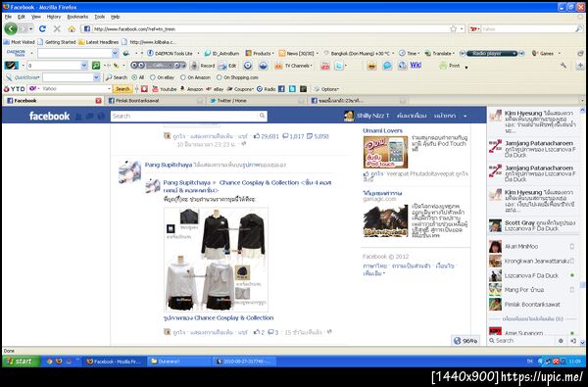The width and height of the screenshot is (588, 387).
Task: Open the Time dropdown
Action: [x=409, y=53]
